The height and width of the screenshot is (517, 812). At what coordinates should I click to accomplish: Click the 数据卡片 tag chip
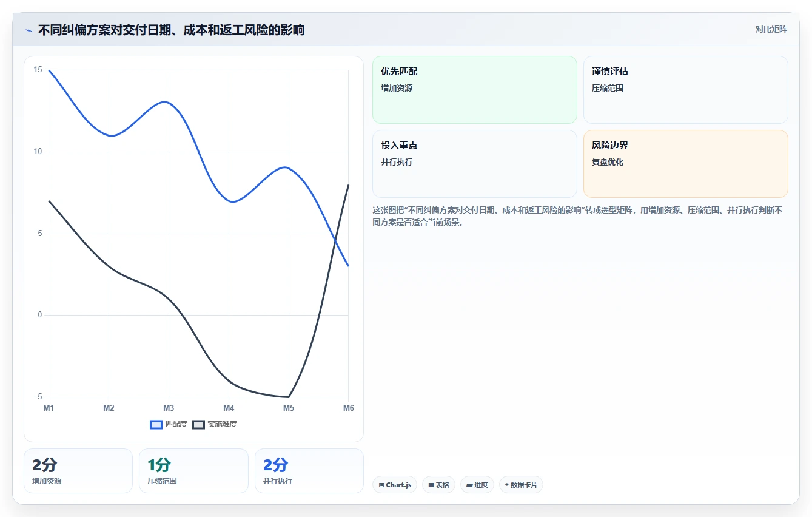[521, 485]
